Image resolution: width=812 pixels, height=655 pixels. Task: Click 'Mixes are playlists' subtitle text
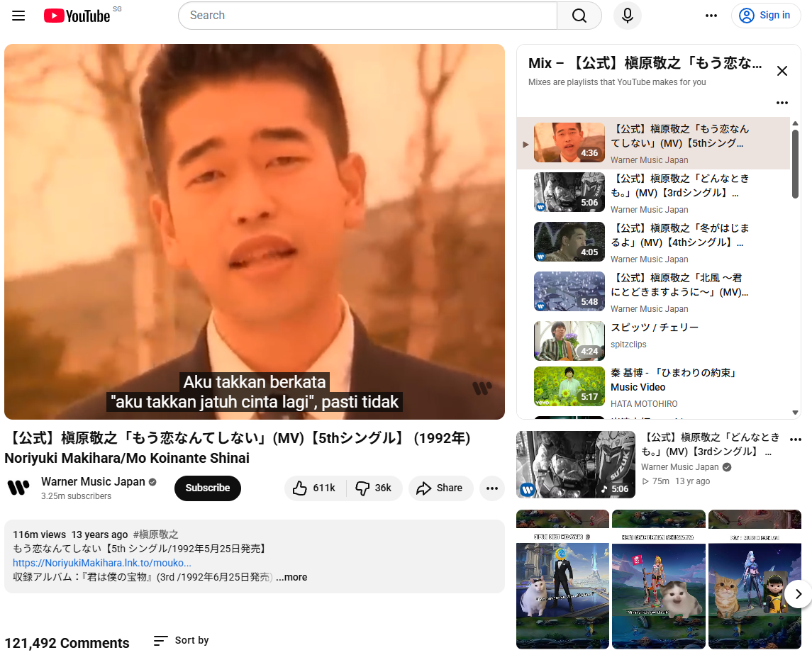click(617, 82)
